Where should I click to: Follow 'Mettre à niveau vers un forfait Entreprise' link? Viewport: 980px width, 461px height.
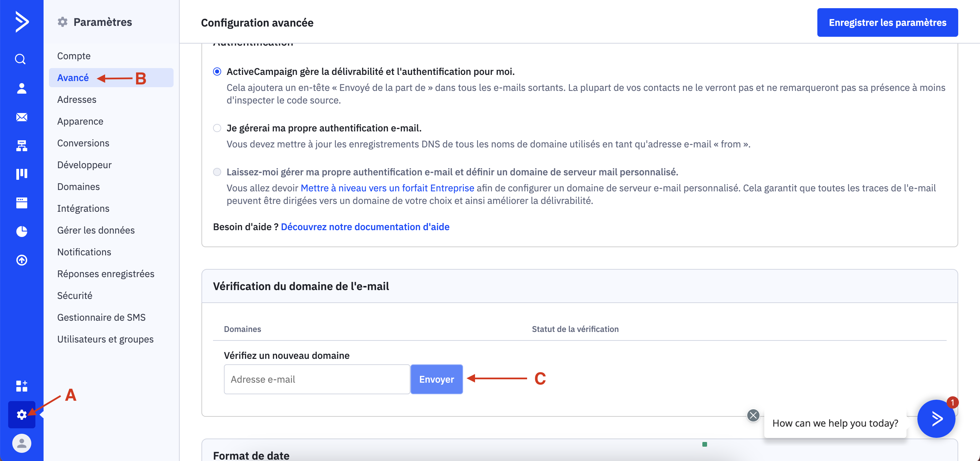tap(387, 188)
